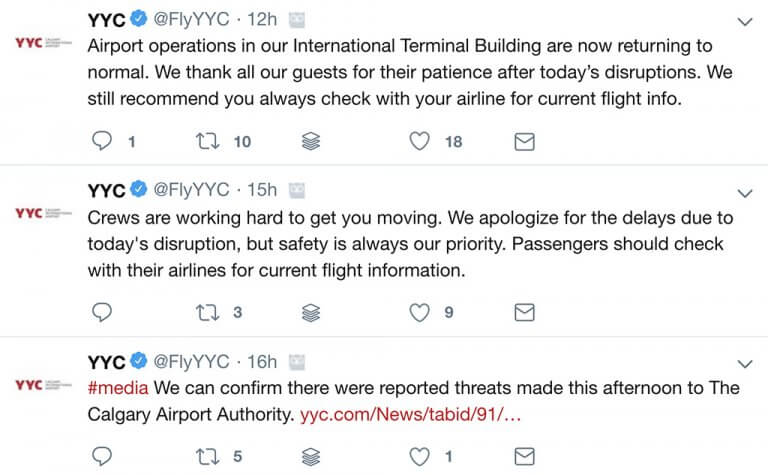Open the more-options arrow on the 16h tweet

(745, 363)
